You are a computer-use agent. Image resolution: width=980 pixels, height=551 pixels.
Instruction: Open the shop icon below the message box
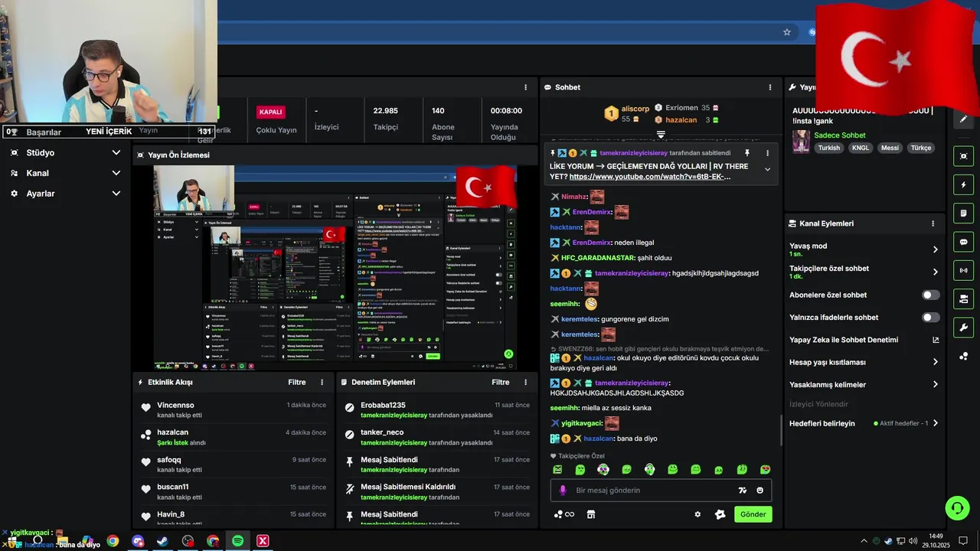(x=591, y=514)
